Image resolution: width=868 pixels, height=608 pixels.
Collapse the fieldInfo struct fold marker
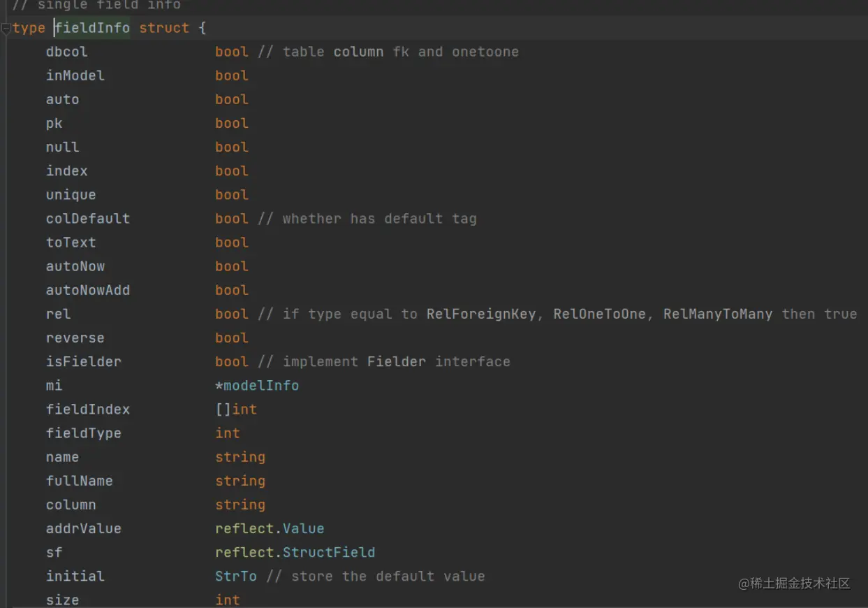[x=6, y=29]
